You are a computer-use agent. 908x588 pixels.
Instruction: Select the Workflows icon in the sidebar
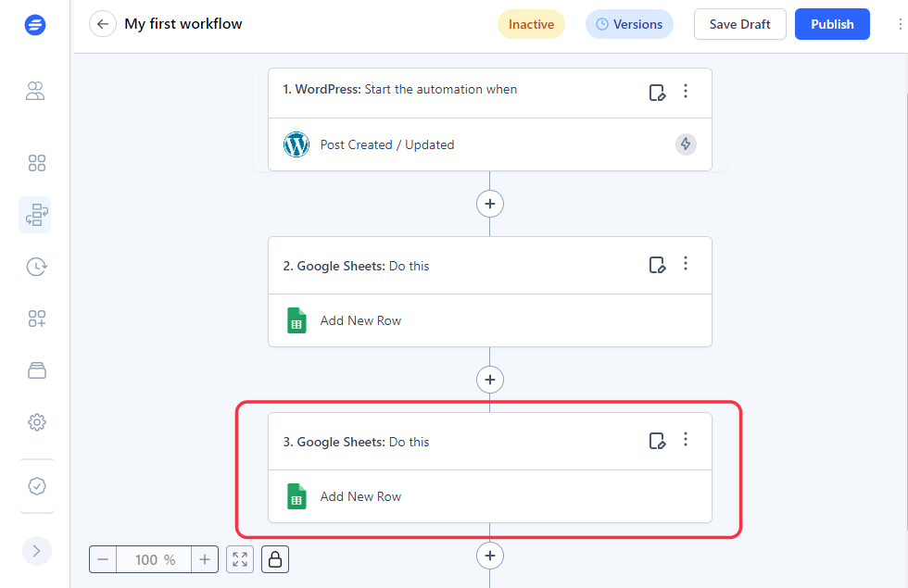pyautogui.click(x=37, y=215)
